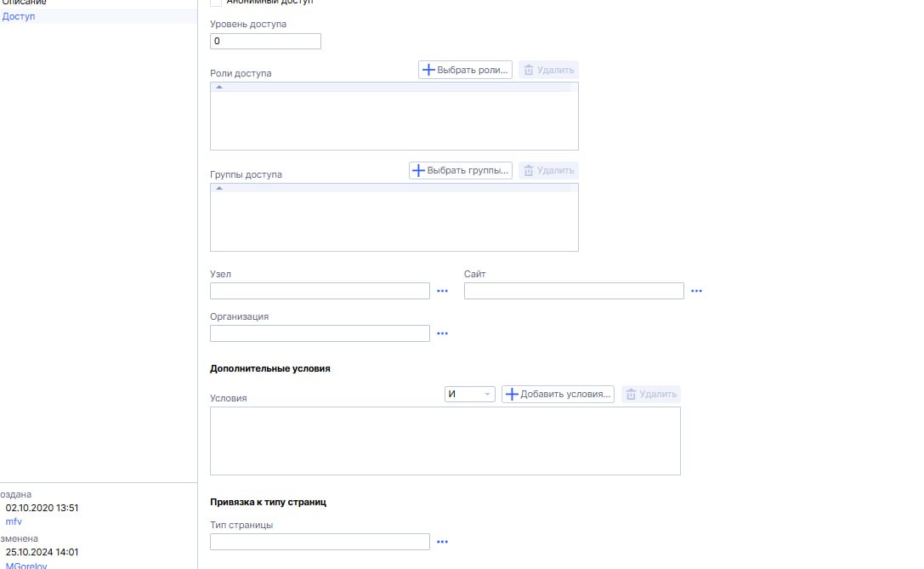
Task: Open the Тип страницы picker ellipsis icon
Action: click(x=442, y=542)
